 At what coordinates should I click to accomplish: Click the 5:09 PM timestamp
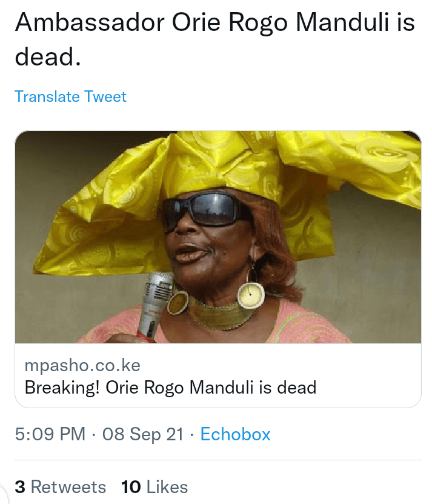(x=50, y=434)
